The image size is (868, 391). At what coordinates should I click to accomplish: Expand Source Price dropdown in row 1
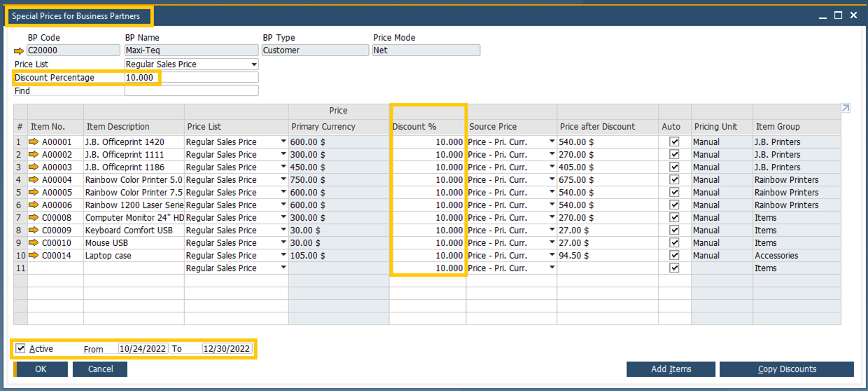click(x=552, y=142)
